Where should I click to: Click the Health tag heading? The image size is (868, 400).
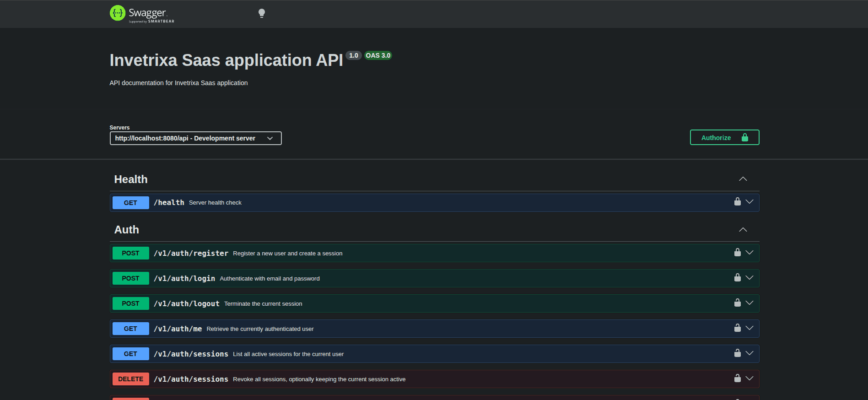pyautogui.click(x=131, y=179)
